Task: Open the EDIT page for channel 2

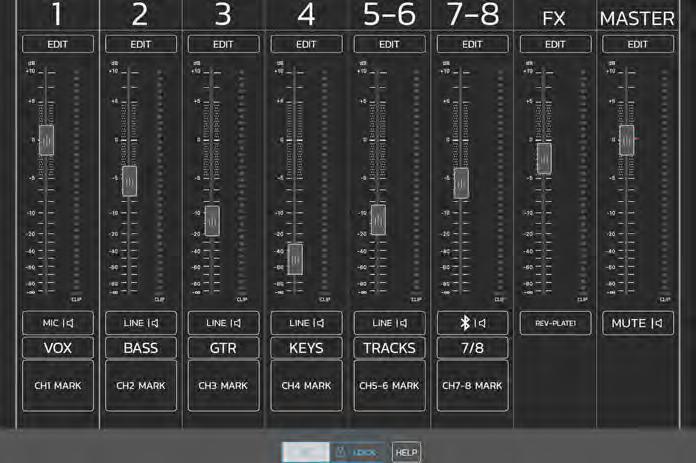Action: click(141, 44)
